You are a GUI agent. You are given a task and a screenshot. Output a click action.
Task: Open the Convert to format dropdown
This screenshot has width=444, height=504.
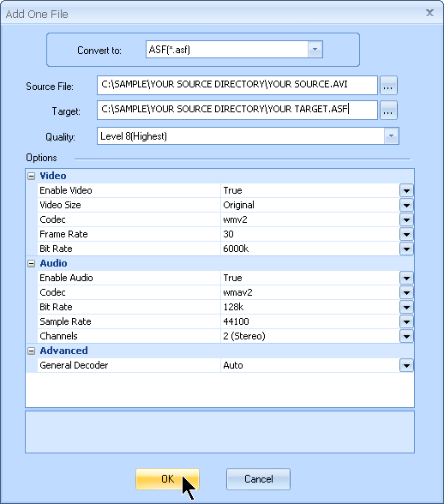(315, 50)
